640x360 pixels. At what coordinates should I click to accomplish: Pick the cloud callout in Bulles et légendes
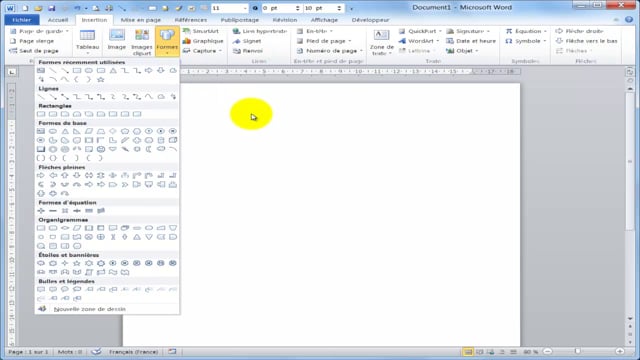(x=77, y=289)
